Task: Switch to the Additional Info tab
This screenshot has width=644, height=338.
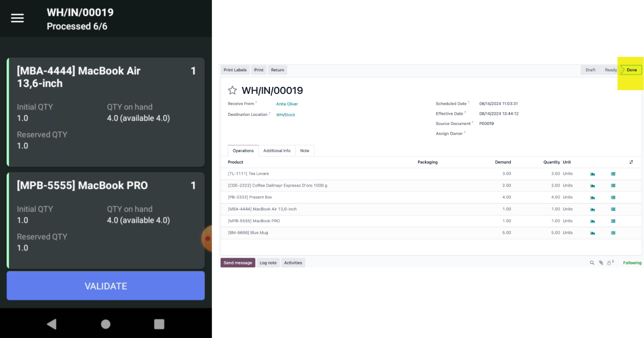Action: (277, 150)
